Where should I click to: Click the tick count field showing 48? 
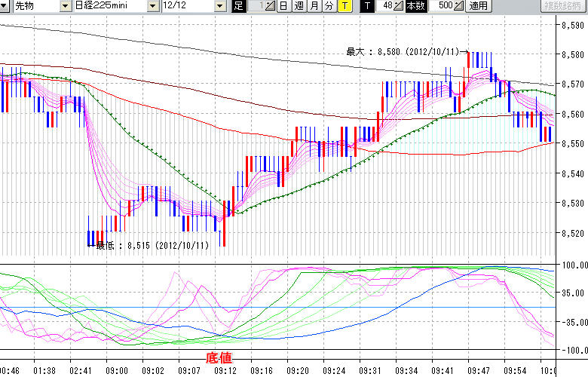tap(386, 6)
